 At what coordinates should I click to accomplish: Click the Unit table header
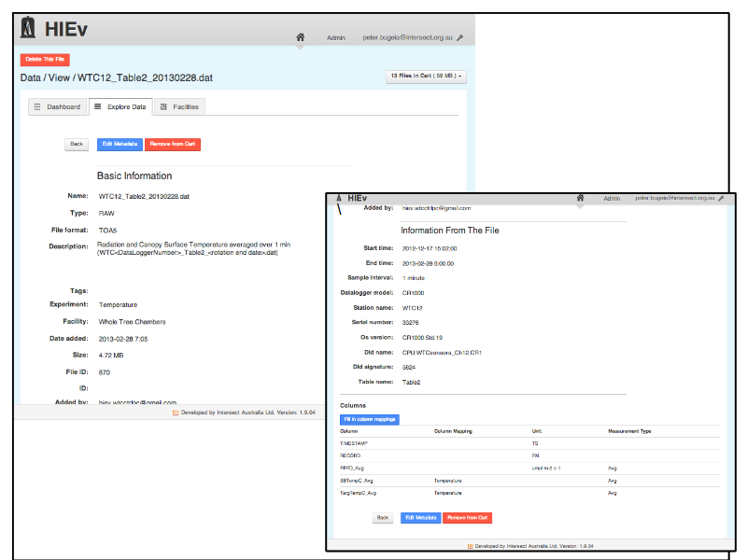point(536,431)
